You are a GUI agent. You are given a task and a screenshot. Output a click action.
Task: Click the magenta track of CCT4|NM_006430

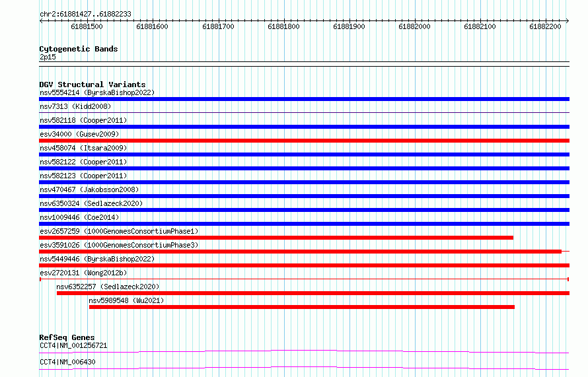coord(304,368)
